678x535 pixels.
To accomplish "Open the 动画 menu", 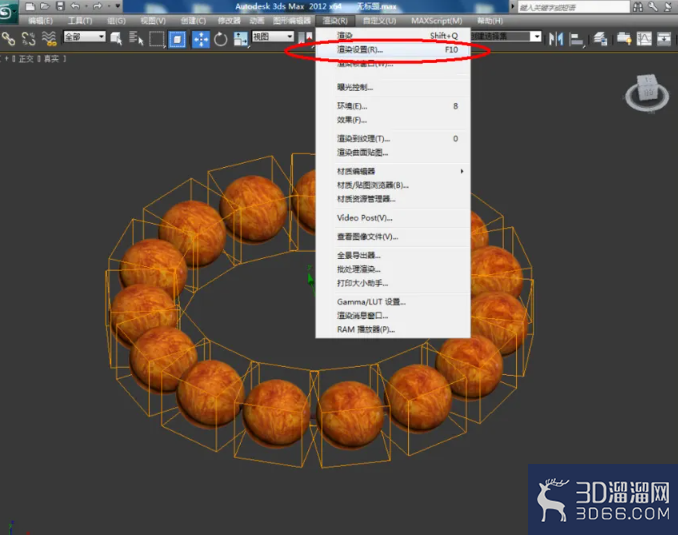I will [x=257, y=21].
